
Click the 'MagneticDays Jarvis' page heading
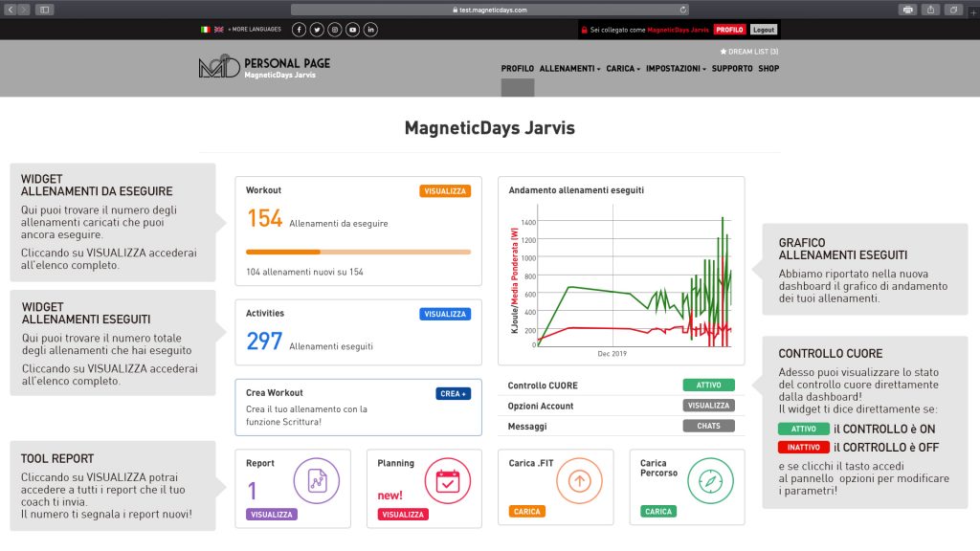pos(489,128)
